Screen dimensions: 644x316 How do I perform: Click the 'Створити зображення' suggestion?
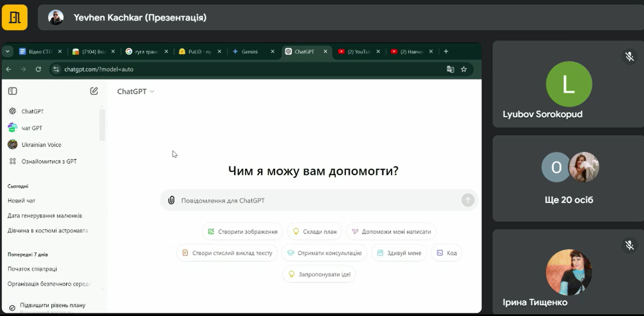click(x=242, y=232)
